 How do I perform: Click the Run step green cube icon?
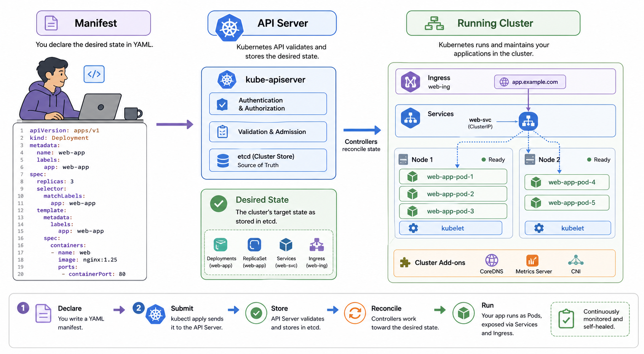point(463,313)
